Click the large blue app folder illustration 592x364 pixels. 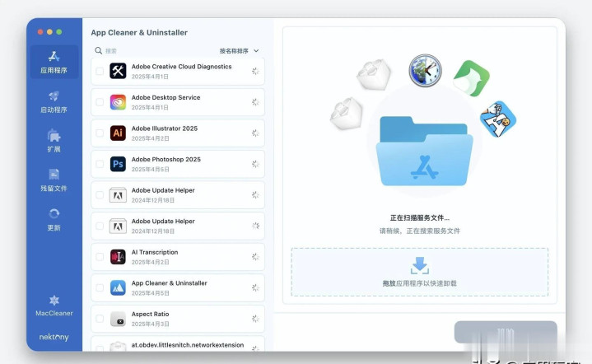point(424,151)
